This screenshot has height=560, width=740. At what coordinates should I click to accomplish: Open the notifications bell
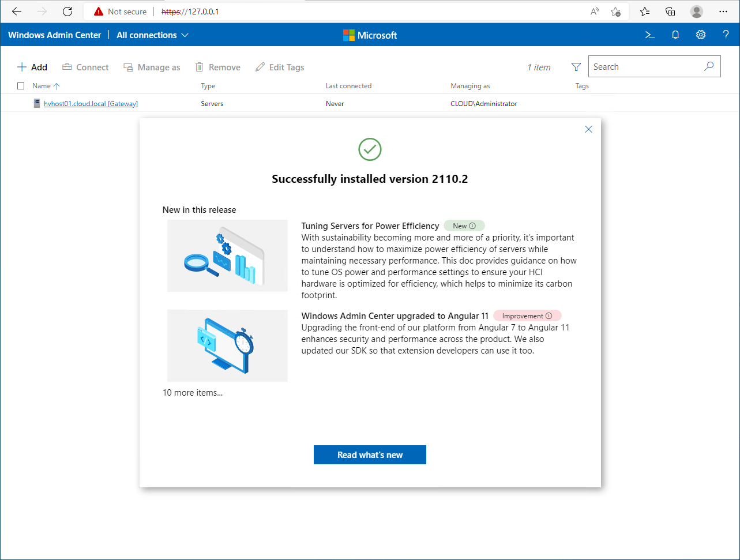coord(675,35)
